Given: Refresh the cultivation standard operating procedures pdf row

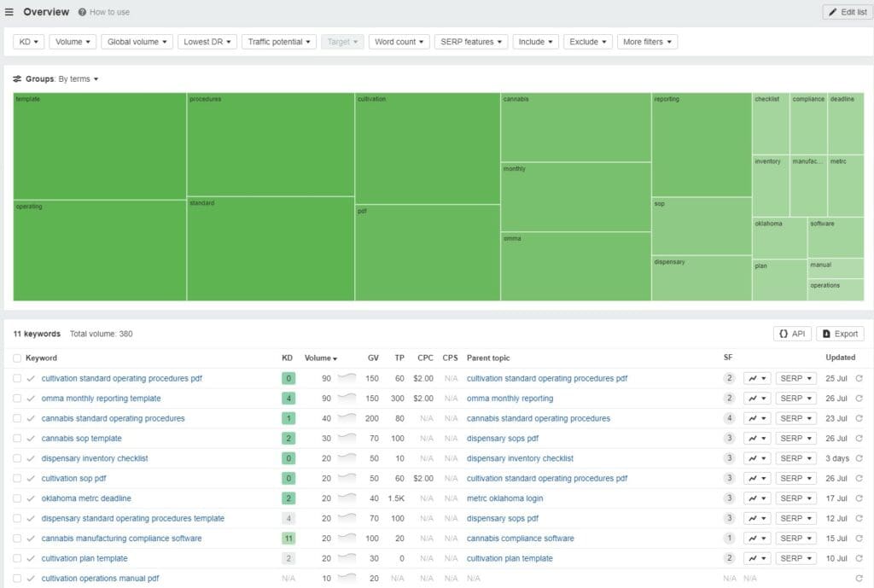Looking at the screenshot, I should point(859,378).
